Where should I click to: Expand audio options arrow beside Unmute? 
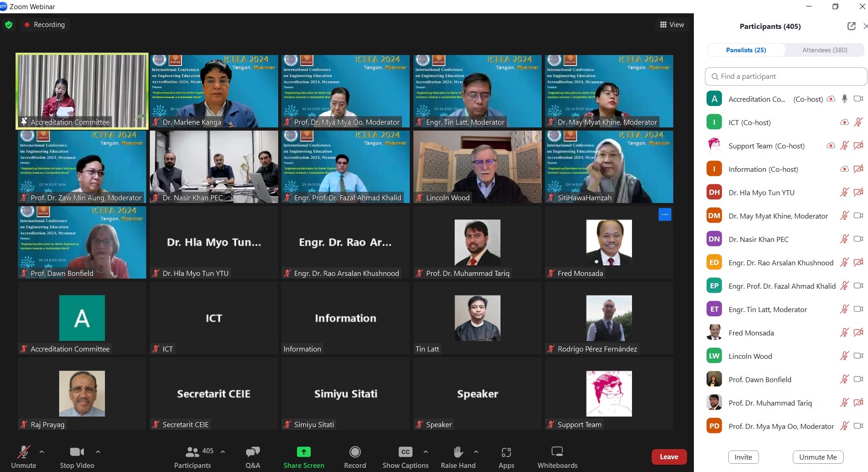42,452
